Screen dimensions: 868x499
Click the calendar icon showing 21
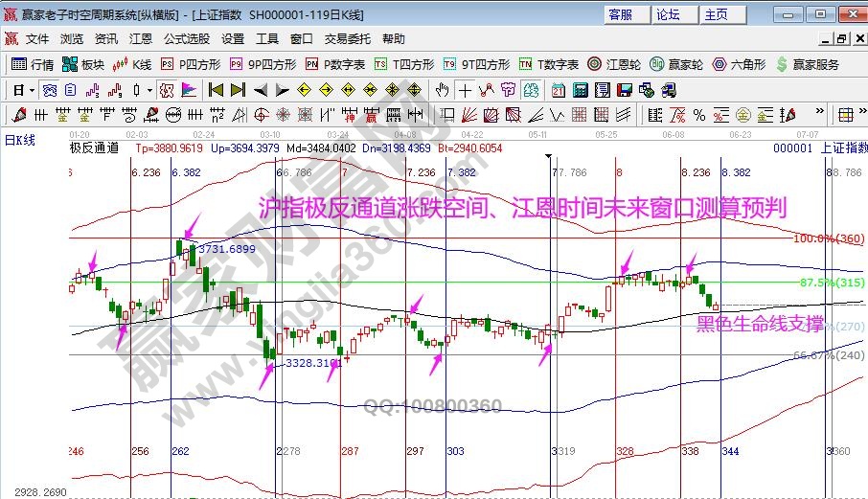558,90
